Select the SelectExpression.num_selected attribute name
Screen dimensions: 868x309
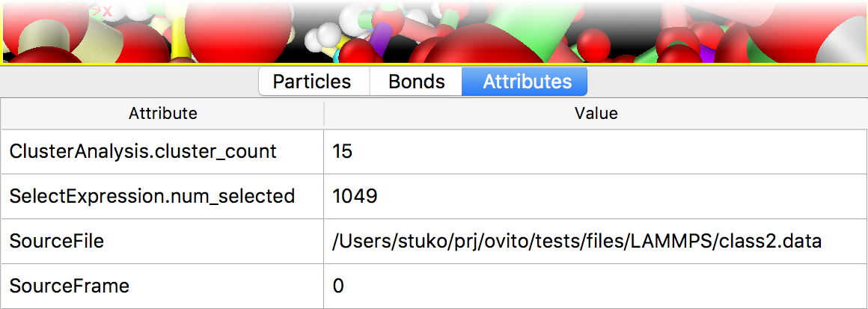(152, 197)
